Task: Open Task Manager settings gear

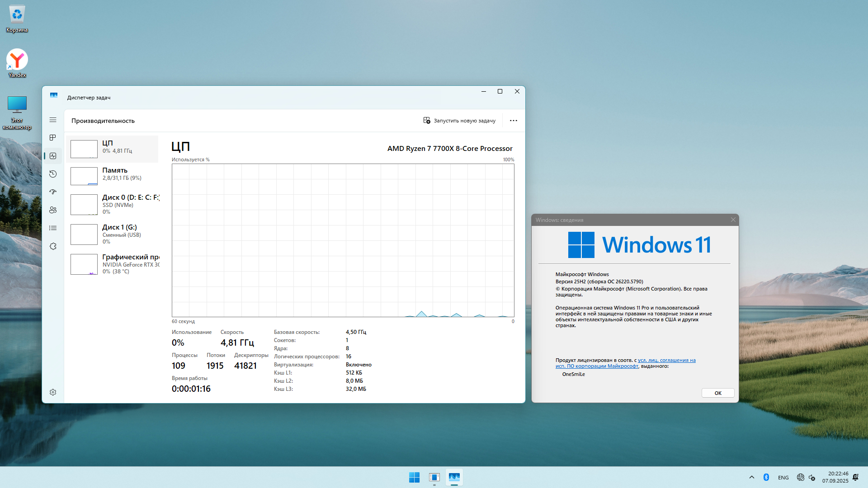Action: pyautogui.click(x=53, y=392)
